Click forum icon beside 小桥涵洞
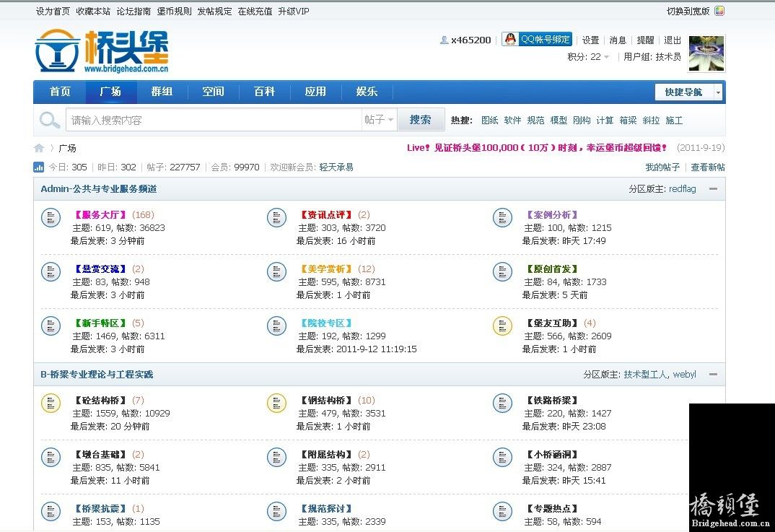Screen dimensions: 775x532 pyautogui.click(x=502, y=458)
